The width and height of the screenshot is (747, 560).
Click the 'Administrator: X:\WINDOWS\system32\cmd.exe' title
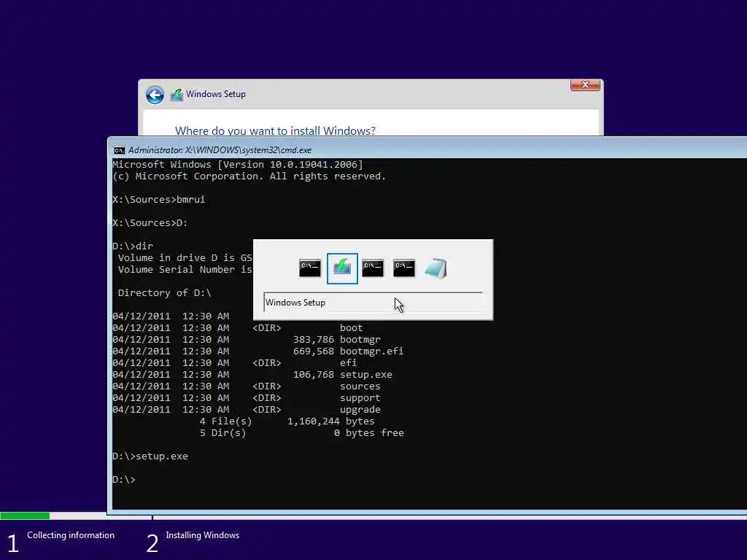pyautogui.click(x=220, y=150)
